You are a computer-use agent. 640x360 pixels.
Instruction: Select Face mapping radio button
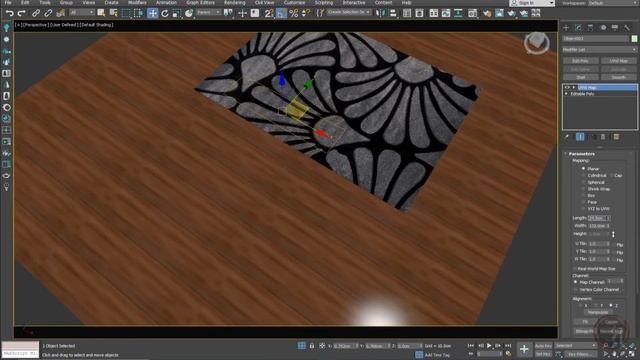(x=583, y=202)
